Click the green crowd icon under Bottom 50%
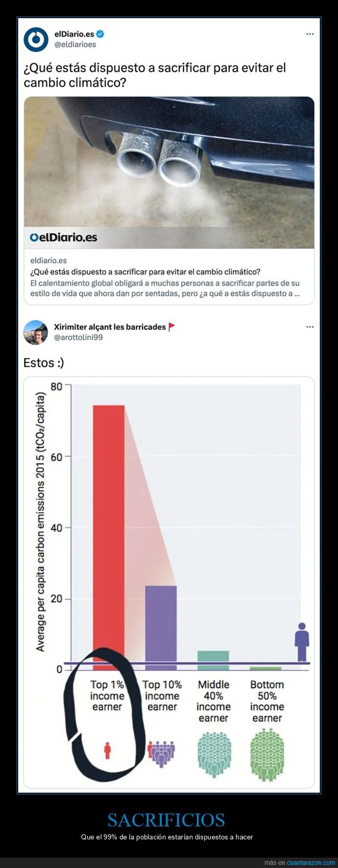This screenshot has height=868, width=338. [x=267, y=755]
